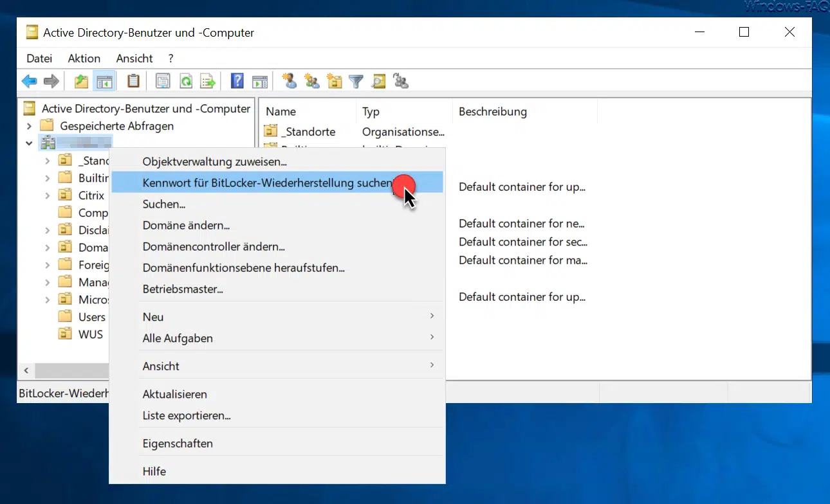Screen dimensions: 830x504
Task: Click the Create new group icon
Action: click(312, 82)
